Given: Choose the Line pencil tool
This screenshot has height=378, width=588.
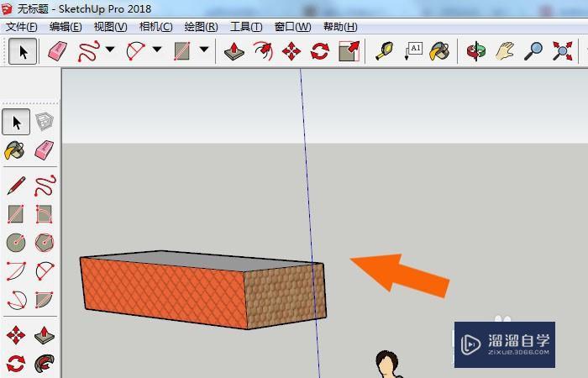Looking at the screenshot, I should (16, 186).
